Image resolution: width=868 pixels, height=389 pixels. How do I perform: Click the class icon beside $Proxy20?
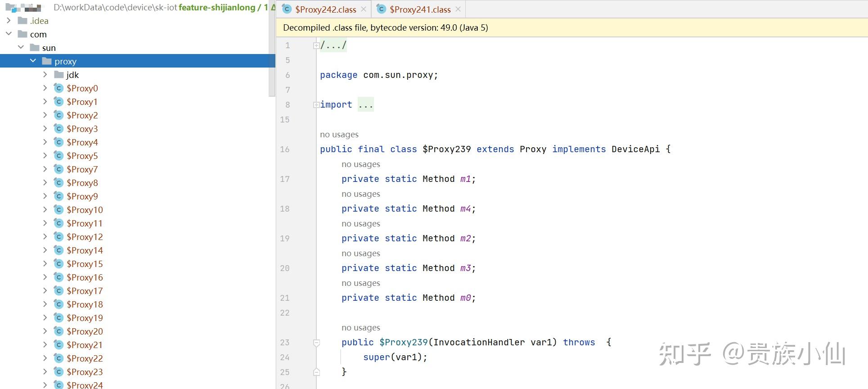pyautogui.click(x=58, y=331)
